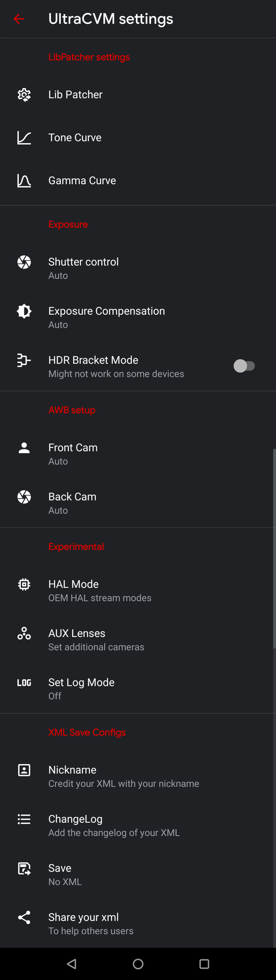
Task: Select the Front Cam person icon
Action: [x=24, y=448]
